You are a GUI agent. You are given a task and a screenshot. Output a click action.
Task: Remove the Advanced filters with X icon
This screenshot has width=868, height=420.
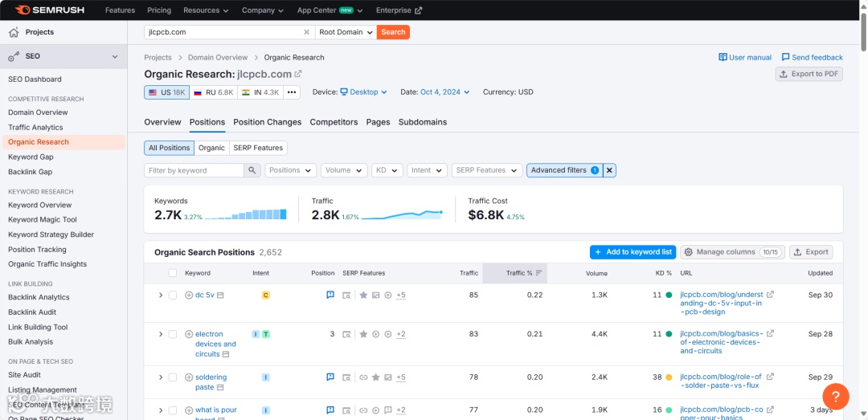(x=609, y=170)
